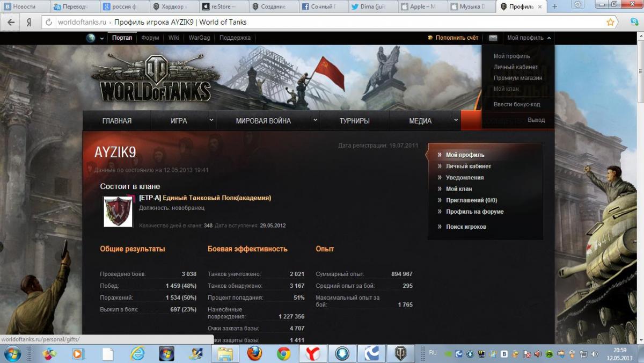Screen dimensions: 644x363
Task: Open a new browser tab with plus
Action: 555,7
